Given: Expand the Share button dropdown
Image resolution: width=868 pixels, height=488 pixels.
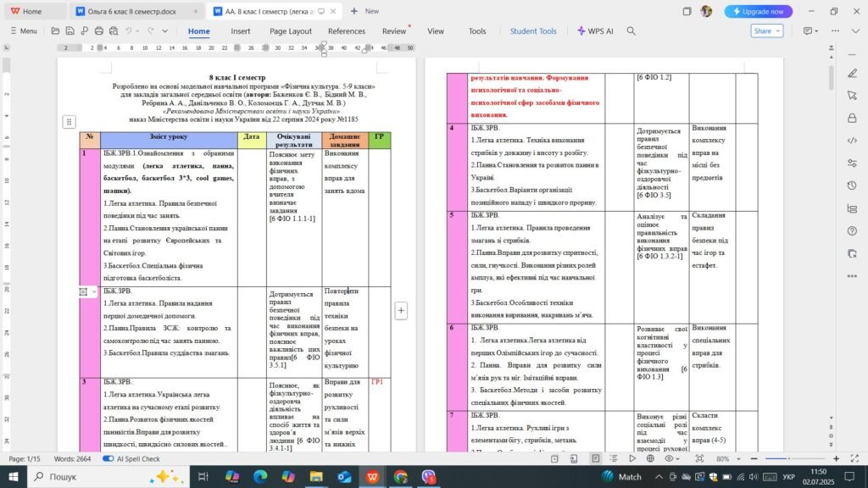Looking at the screenshot, I should point(777,30).
